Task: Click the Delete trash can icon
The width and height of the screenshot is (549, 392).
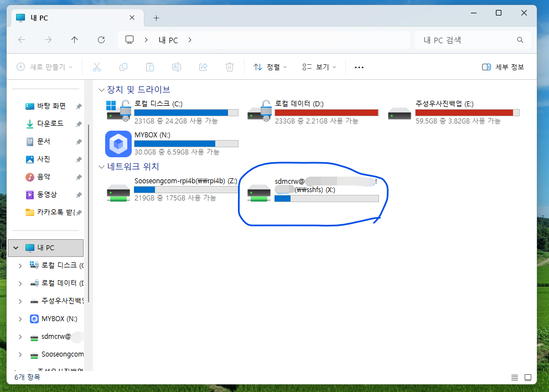Action: 230,67
